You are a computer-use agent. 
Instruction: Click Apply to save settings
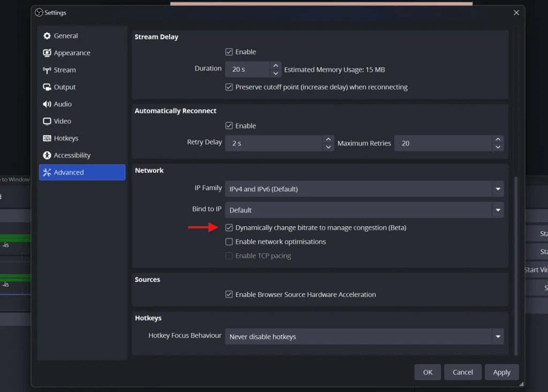tap(502, 372)
